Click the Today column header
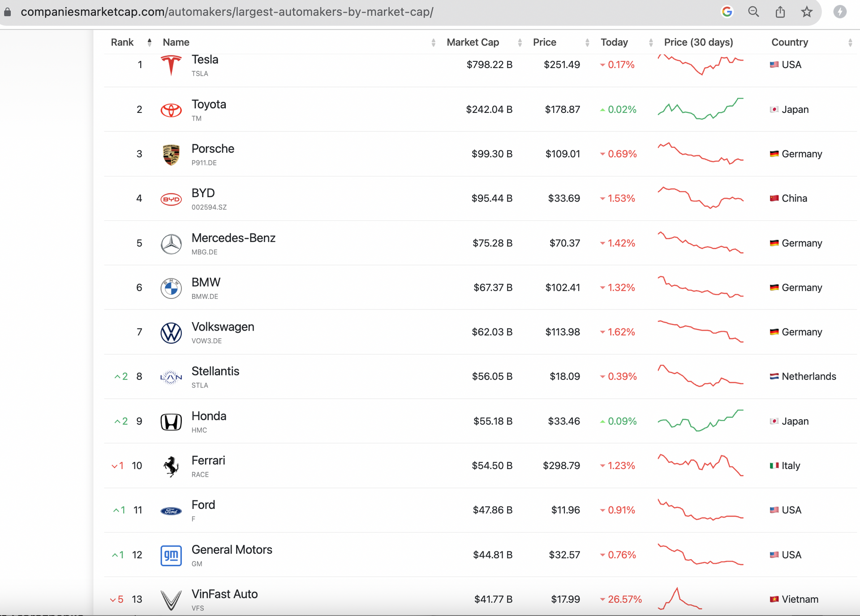This screenshot has width=860, height=616. (x=614, y=42)
